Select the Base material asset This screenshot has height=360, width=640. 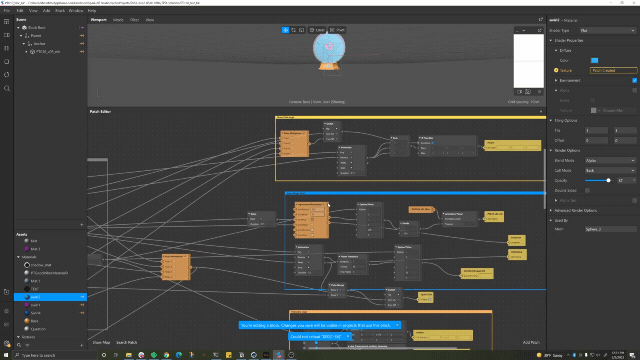point(34,321)
